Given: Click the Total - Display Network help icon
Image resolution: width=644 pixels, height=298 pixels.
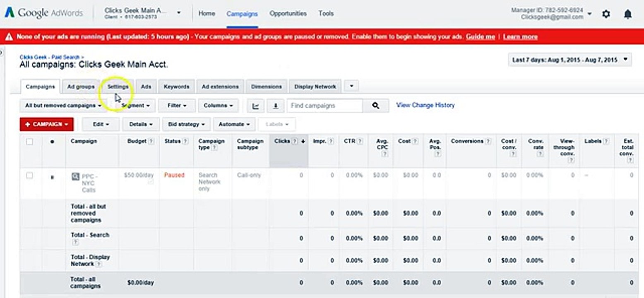Looking at the screenshot, I should [x=99, y=264].
